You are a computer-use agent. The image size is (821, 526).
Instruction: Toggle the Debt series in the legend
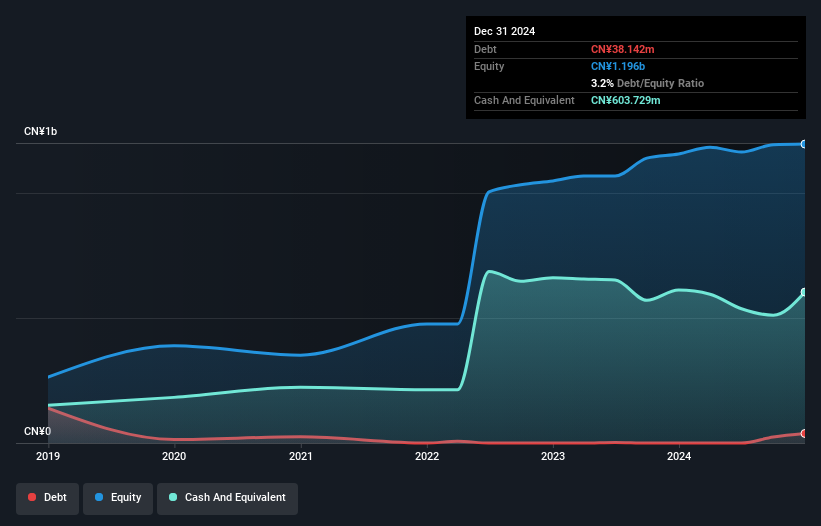(x=47, y=497)
